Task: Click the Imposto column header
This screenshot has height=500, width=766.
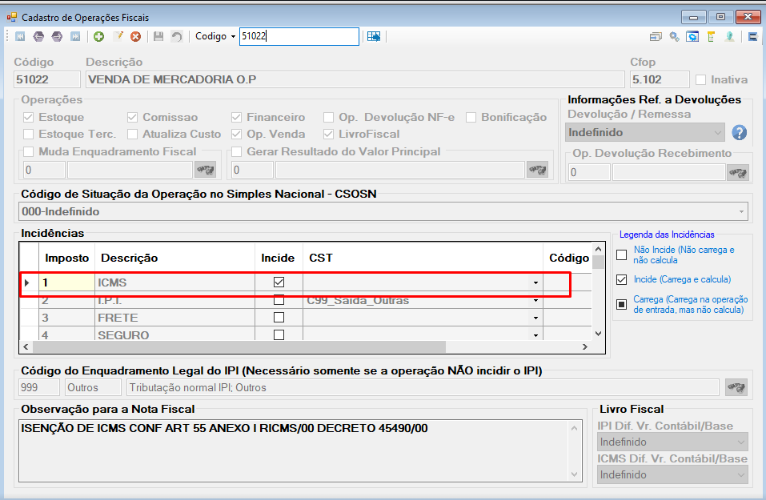Action: pos(67,258)
